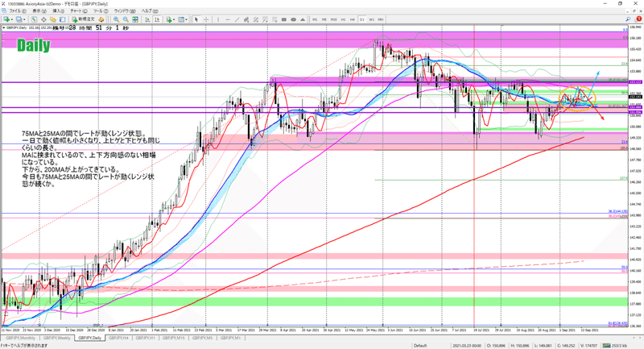The width and height of the screenshot is (644, 349).
Task: Click the 新規注文 new order button
Action: click(x=83, y=19)
